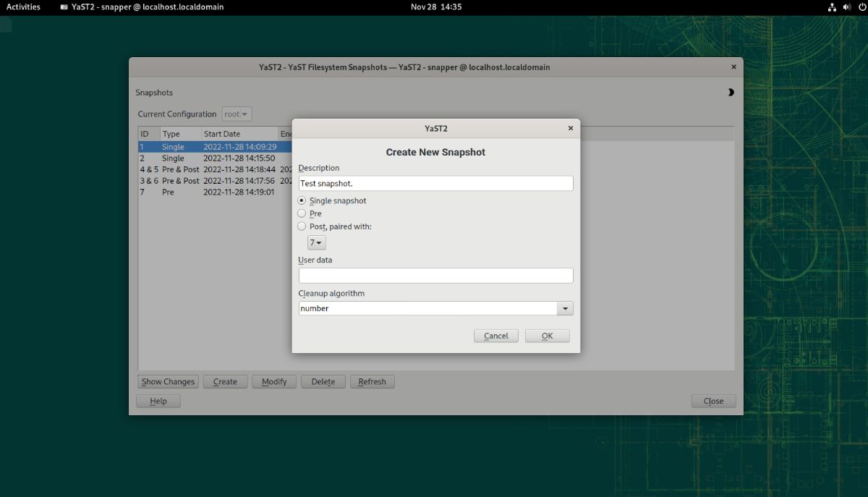The width and height of the screenshot is (868, 497).
Task: Click the Show Changes button
Action: coord(168,381)
